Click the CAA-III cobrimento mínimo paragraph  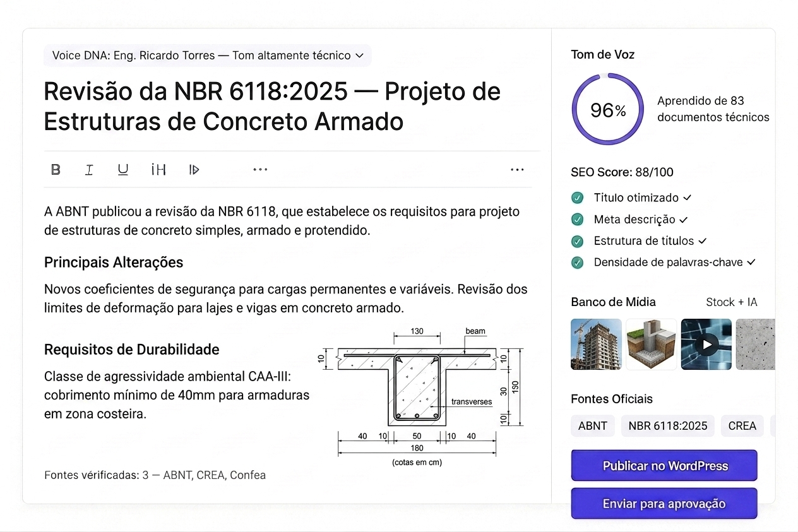coord(177,396)
